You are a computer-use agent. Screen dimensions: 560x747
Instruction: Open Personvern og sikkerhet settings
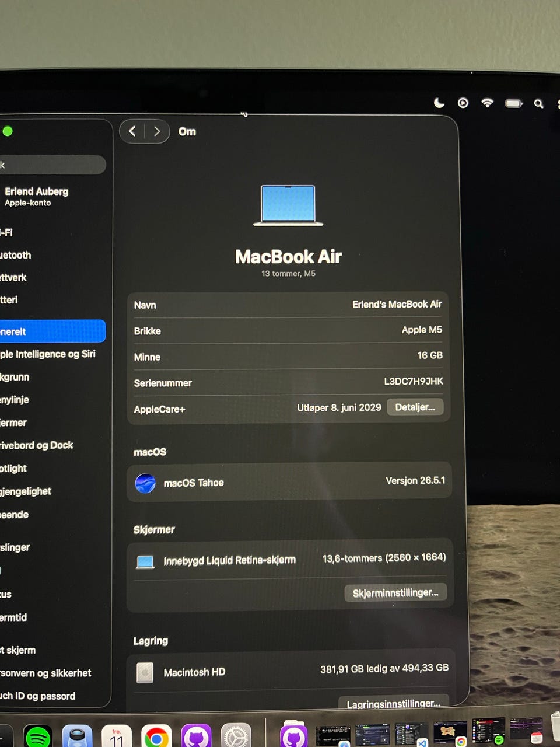pyautogui.click(x=45, y=673)
